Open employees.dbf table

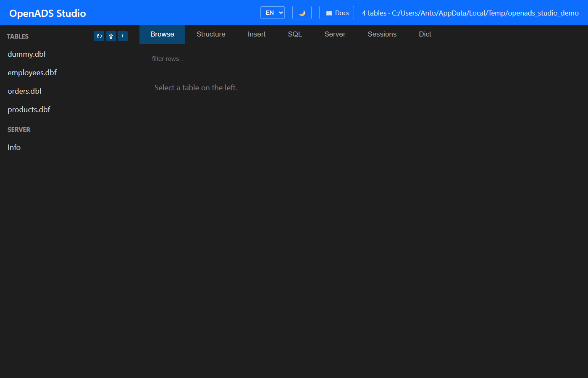click(x=67, y=73)
